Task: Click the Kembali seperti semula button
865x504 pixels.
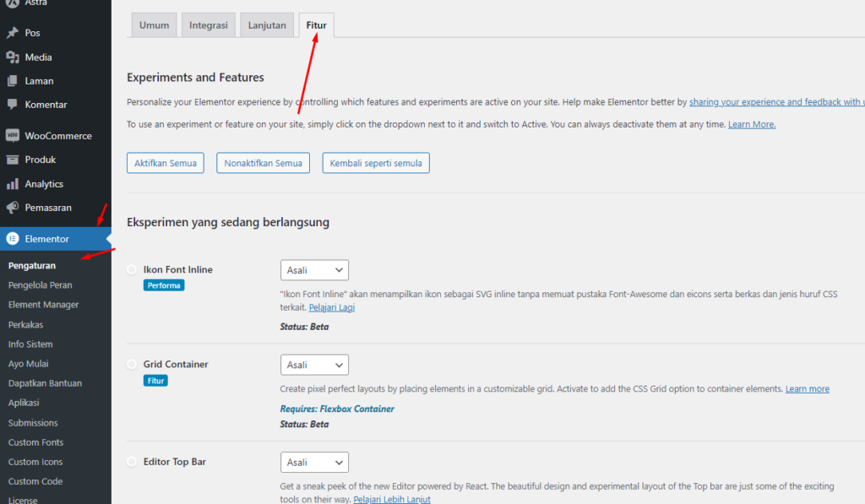Action: point(376,163)
